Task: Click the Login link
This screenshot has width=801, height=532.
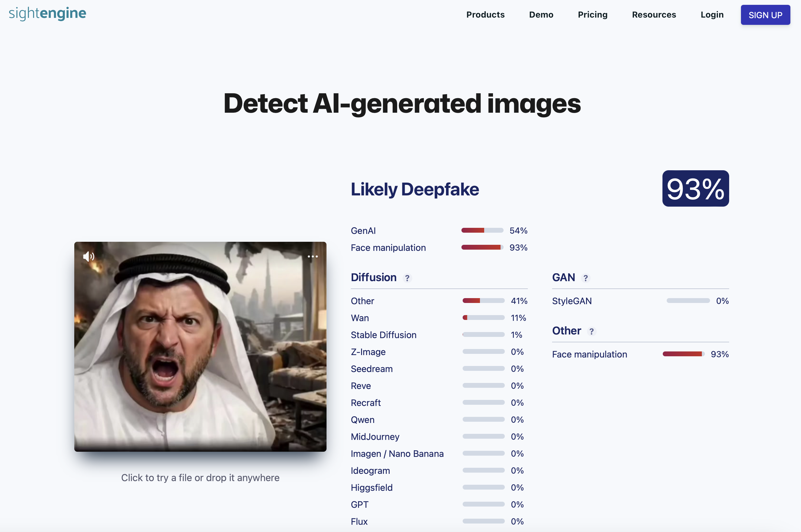Action: 712,15
